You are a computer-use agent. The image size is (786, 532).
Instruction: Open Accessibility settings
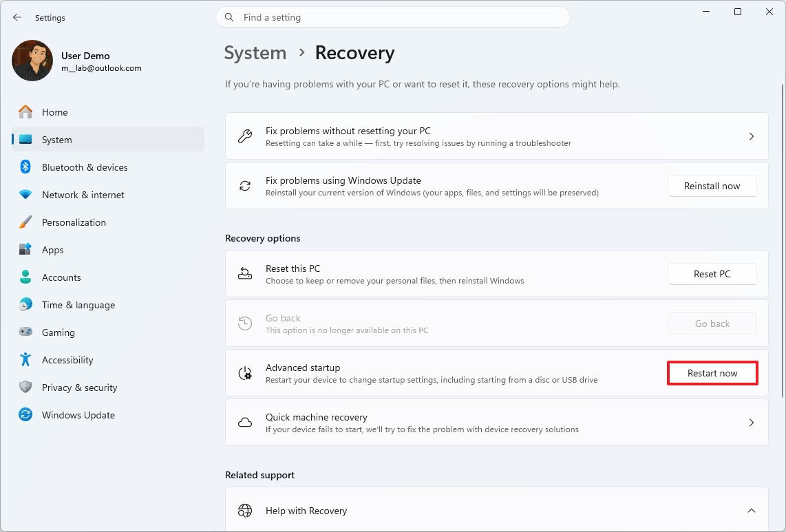click(67, 359)
